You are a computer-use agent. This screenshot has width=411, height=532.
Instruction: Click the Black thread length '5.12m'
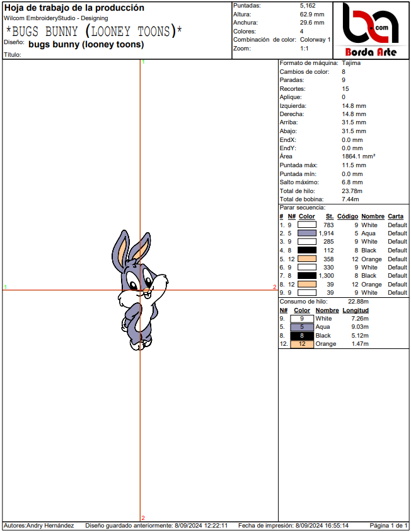360,336
